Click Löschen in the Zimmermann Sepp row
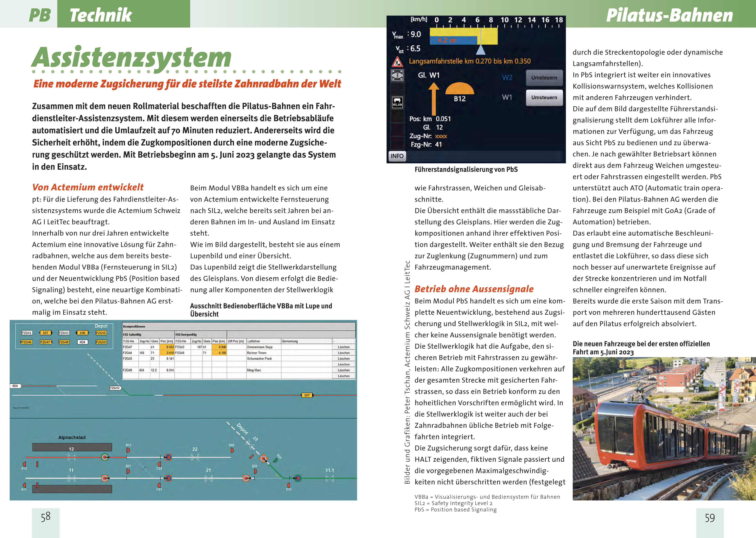This screenshot has width=756, height=538. click(344, 347)
